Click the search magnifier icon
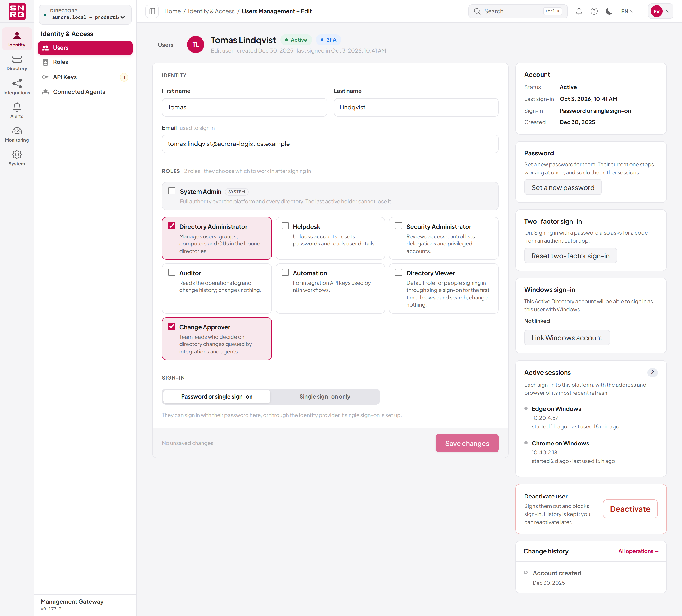This screenshot has width=682, height=616. [x=477, y=11]
